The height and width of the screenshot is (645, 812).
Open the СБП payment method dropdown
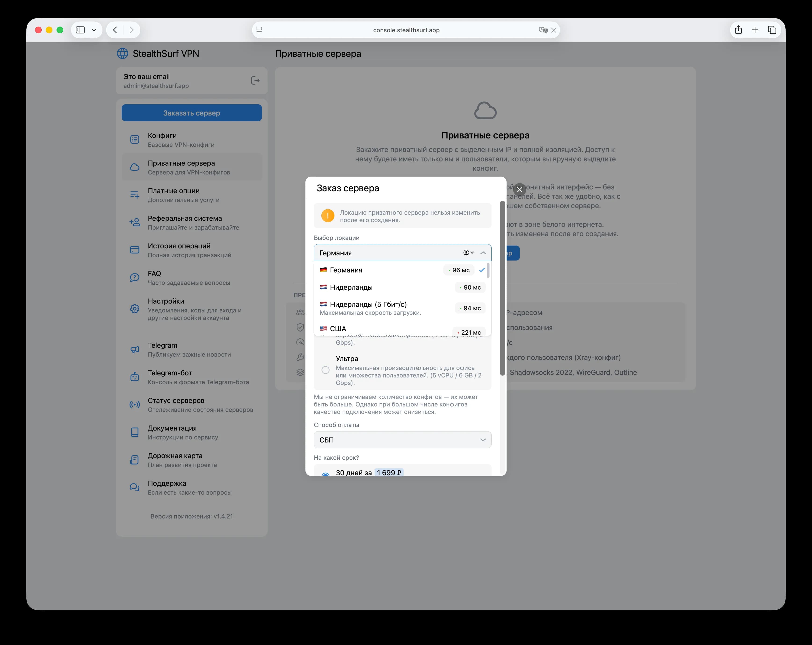402,440
